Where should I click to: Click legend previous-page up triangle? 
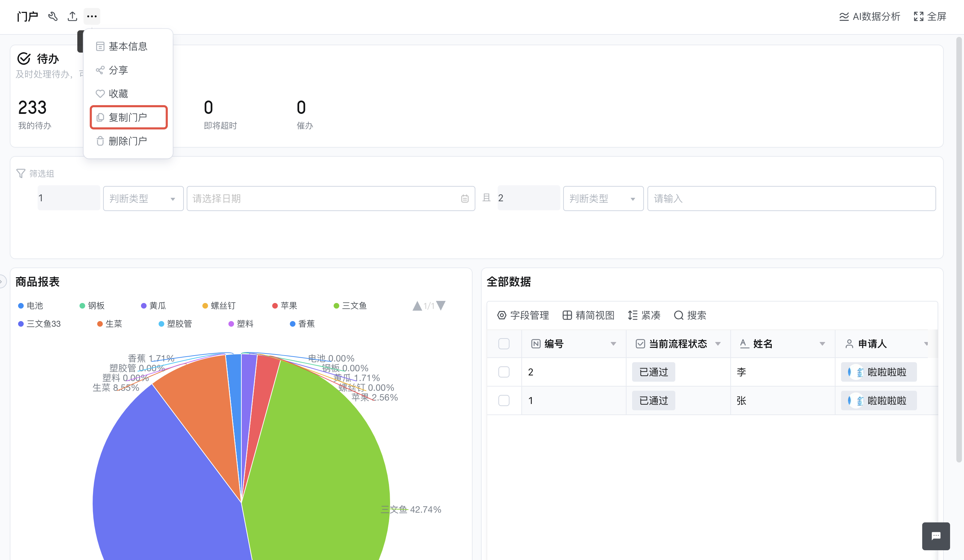pos(417,306)
